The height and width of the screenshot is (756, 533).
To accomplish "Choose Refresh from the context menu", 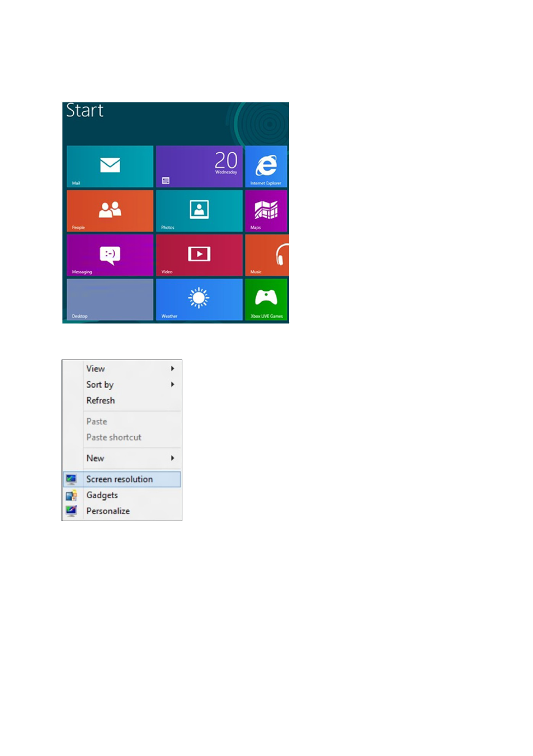I will pyautogui.click(x=122, y=400).
